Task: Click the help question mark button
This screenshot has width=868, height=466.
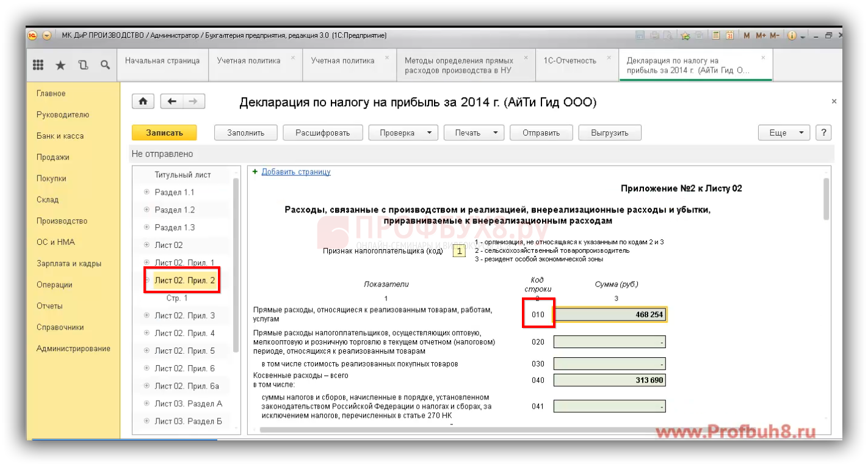Action: pyautogui.click(x=824, y=133)
